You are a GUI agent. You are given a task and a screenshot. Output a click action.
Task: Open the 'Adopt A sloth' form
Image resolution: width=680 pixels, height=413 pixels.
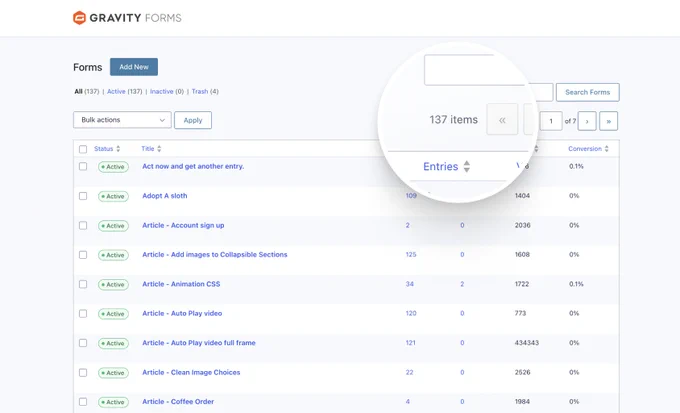165,196
